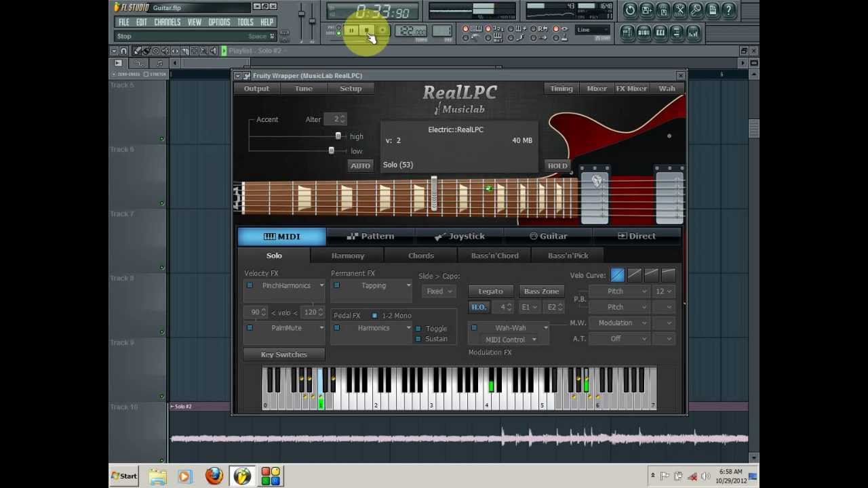This screenshot has width=868, height=488.
Task: Switch to the Joystick mode tab
Action: click(x=459, y=236)
